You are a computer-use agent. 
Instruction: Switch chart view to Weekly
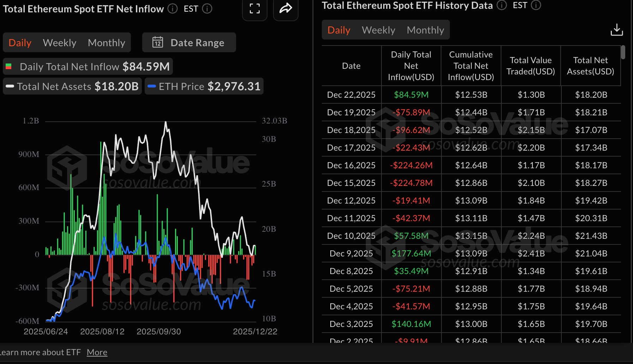[59, 42]
